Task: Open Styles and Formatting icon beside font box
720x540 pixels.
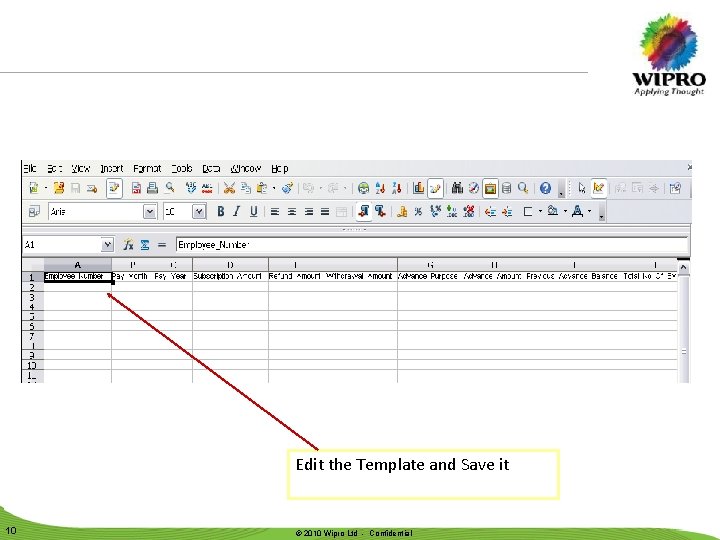Action: tap(34, 212)
